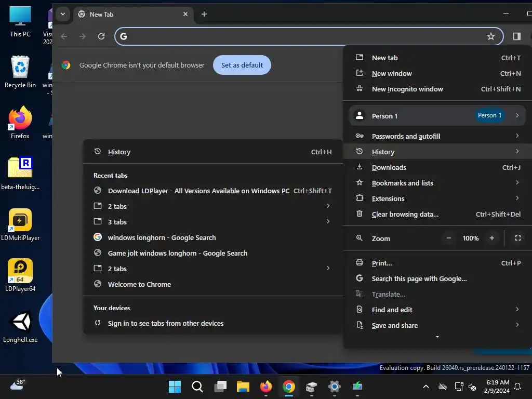Open Game jolt windows longhorn search entry
This screenshot has height=399, width=532.
coord(213,254)
